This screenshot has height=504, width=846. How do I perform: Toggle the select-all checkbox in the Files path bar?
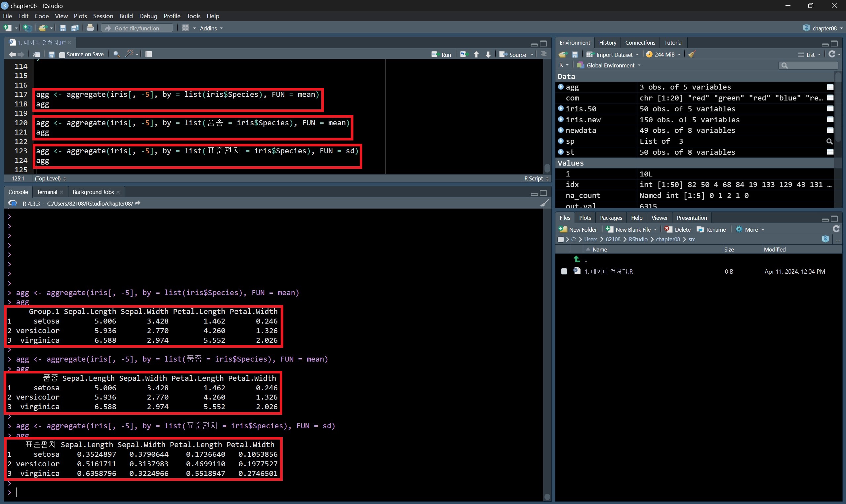click(561, 239)
